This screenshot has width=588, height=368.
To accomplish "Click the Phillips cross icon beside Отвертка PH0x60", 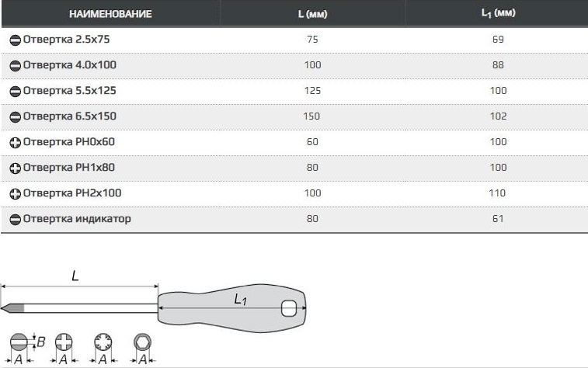I will coord(16,143).
